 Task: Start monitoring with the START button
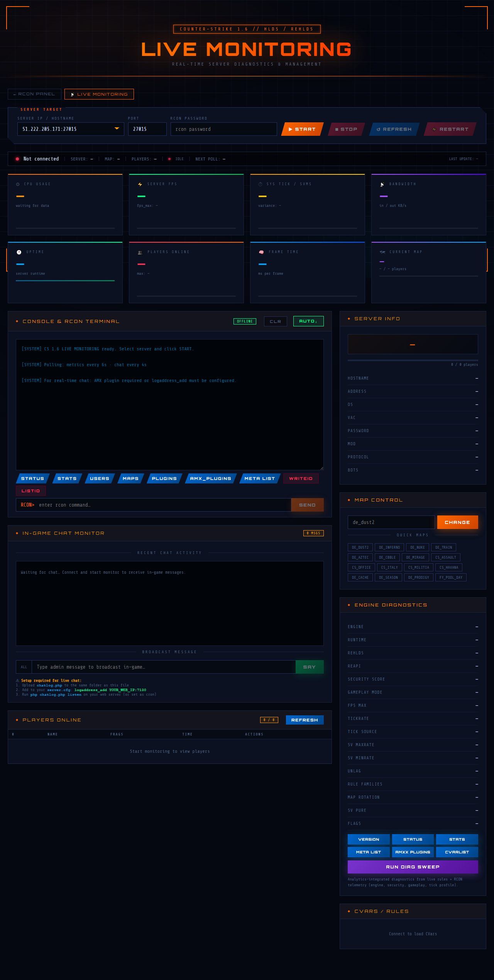(302, 129)
